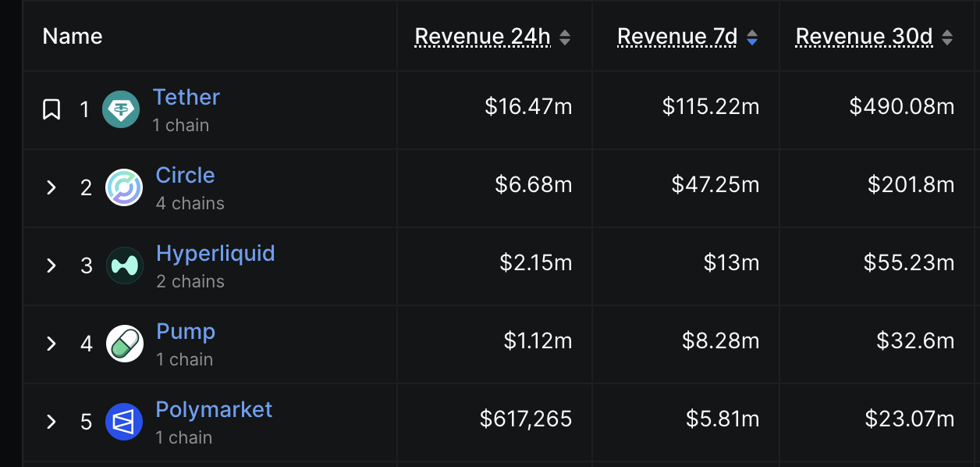This screenshot has height=467, width=980.
Task: Open the Tether protocol link
Action: pos(186,97)
